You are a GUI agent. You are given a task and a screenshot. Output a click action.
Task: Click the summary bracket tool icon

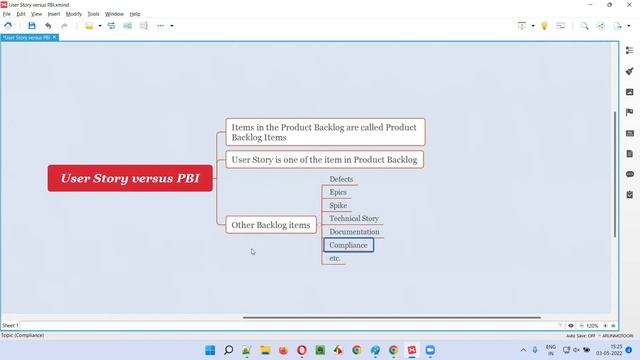point(144,26)
